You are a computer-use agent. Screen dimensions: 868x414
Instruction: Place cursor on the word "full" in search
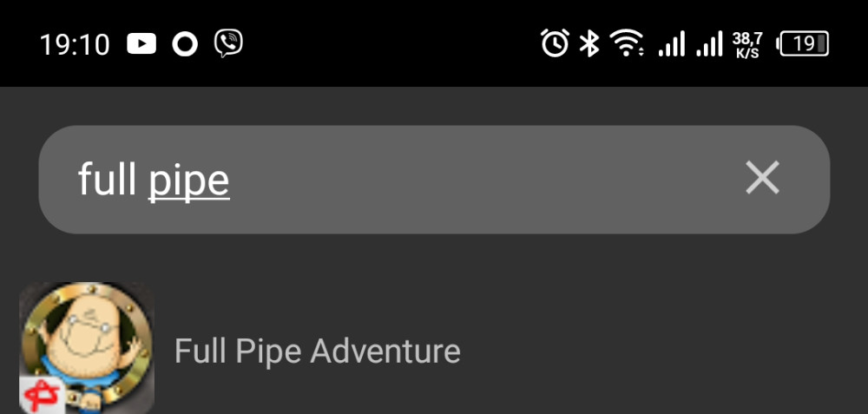click(x=107, y=180)
